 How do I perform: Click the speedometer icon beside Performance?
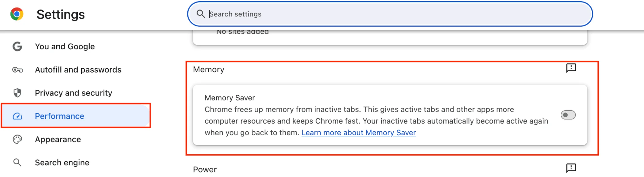(17, 116)
